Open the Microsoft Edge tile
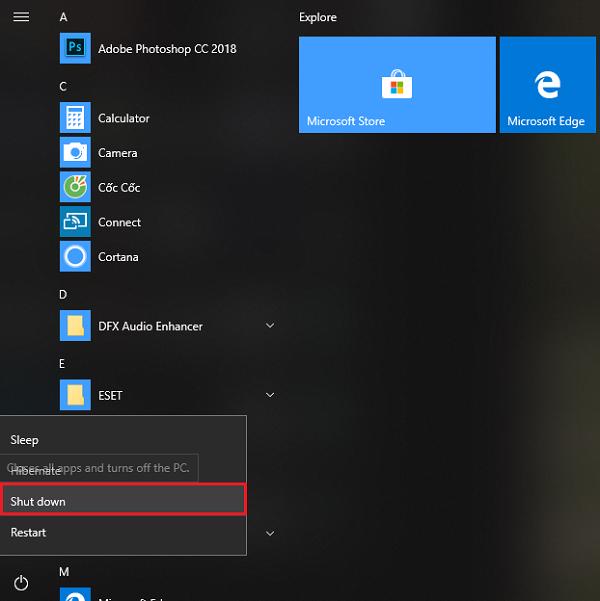The width and height of the screenshot is (600, 601). [548, 85]
